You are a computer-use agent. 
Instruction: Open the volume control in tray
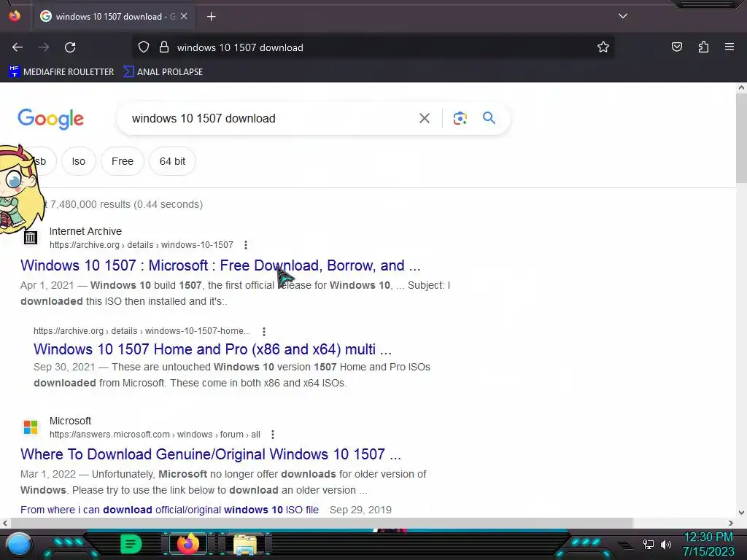coord(666,544)
